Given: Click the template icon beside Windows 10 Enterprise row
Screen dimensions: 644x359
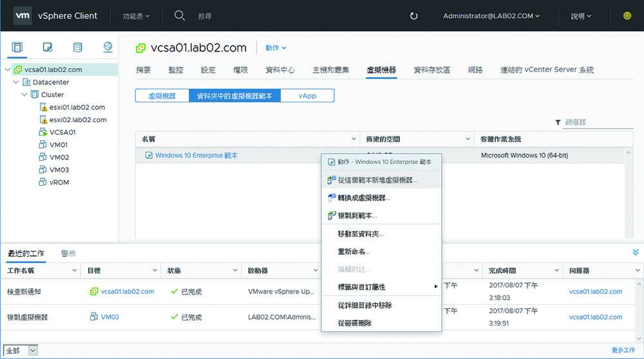Looking at the screenshot, I should point(149,156).
